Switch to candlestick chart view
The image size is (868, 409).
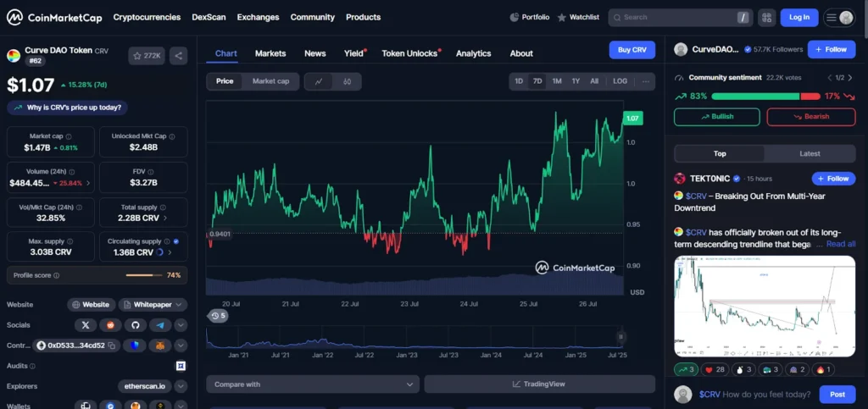point(347,81)
